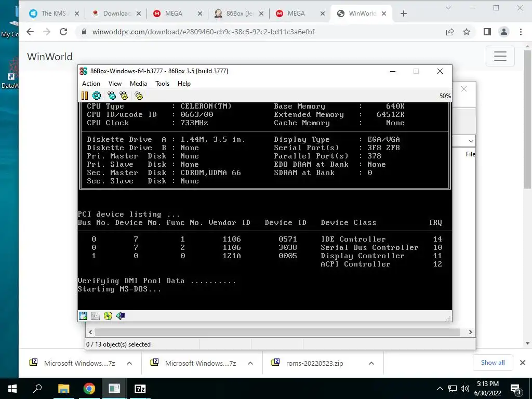The image size is (532, 399).
Task: Open taskbar clock showing 5:13 PM
Action: (x=488, y=389)
